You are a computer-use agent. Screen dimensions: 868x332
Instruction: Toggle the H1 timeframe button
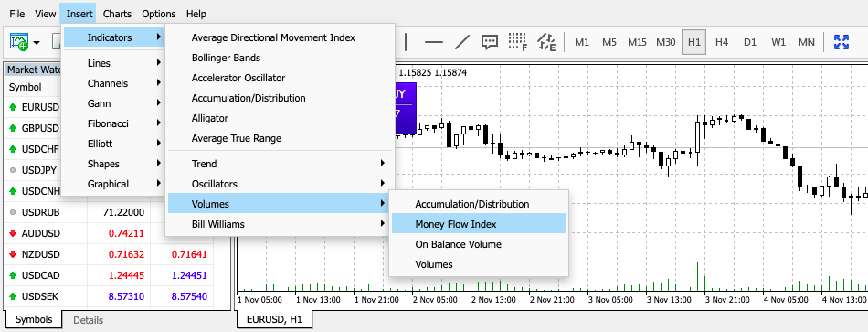pos(694,42)
